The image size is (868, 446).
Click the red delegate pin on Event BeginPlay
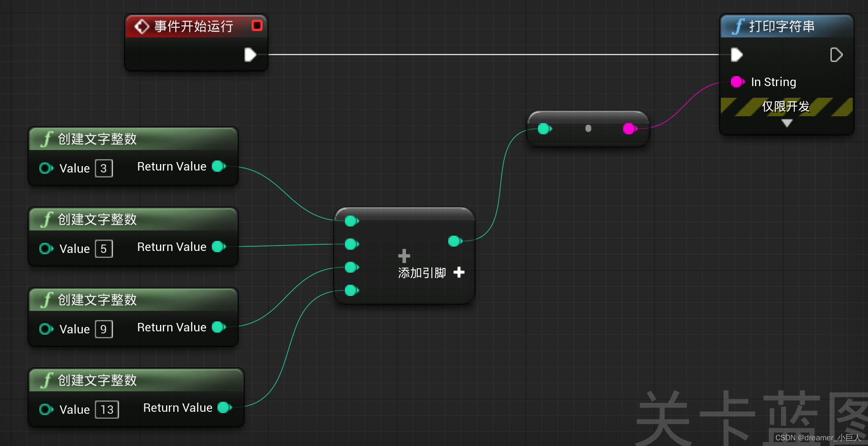click(257, 26)
